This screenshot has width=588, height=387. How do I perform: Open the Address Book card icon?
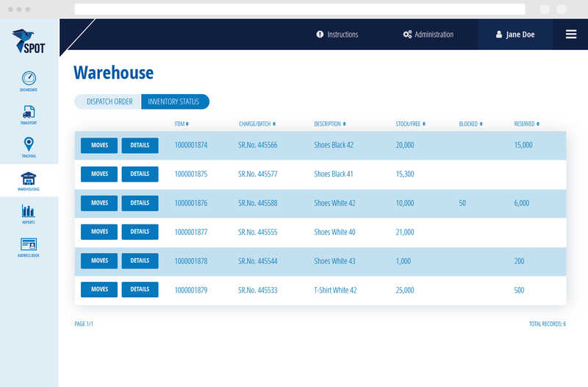29,246
